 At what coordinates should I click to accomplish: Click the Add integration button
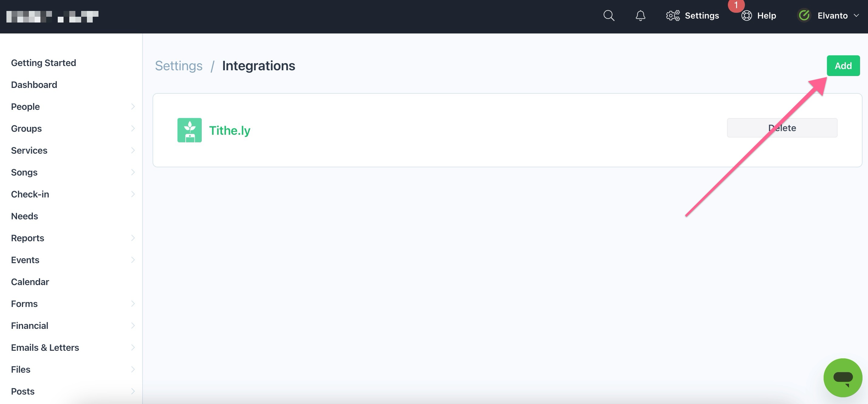(843, 65)
